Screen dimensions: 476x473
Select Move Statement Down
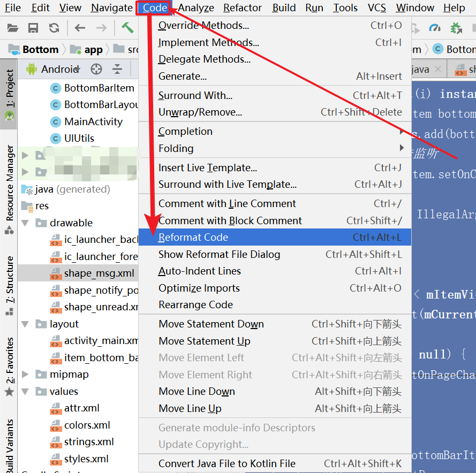pyautogui.click(x=275, y=324)
